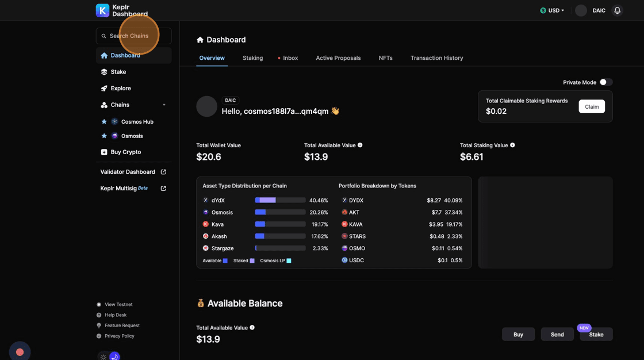Click the red record button icon
The width and height of the screenshot is (644, 360).
(20, 352)
